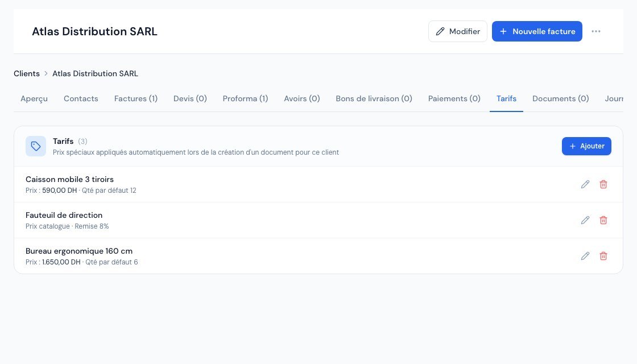The height and width of the screenshot is (364, 637).
Task: Switch to the Documents (0) tab
Action: 561,99
